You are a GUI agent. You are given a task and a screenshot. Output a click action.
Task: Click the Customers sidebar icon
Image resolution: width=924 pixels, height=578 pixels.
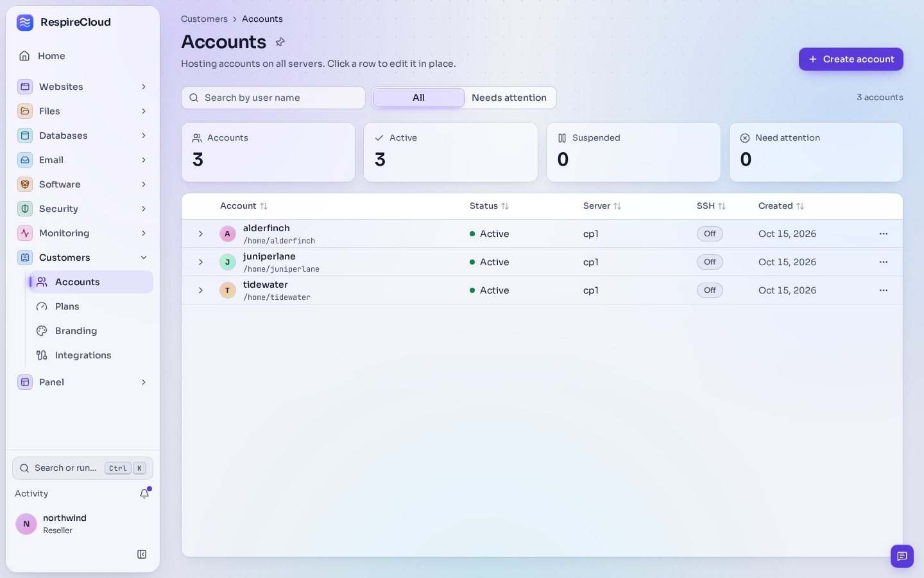pos(25,258)
